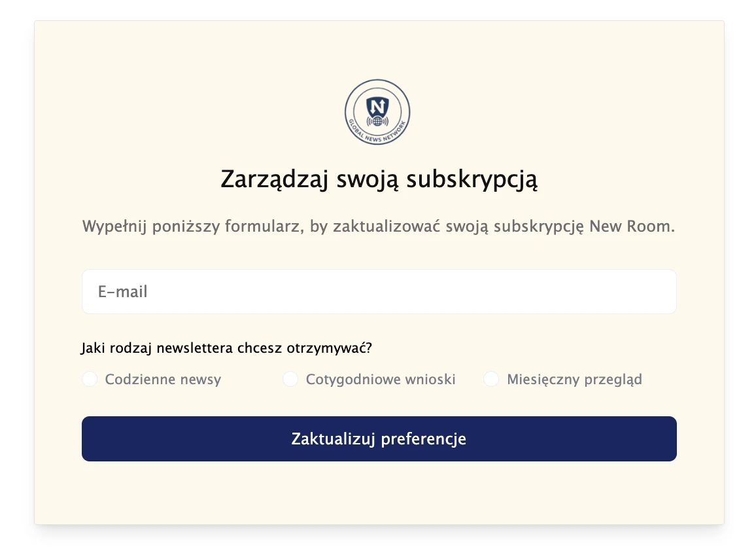This screenshot has width=756, height=555.
Task: Enable the daily news subscription choice
Action: pyautogui.click(x=90, y=379)
